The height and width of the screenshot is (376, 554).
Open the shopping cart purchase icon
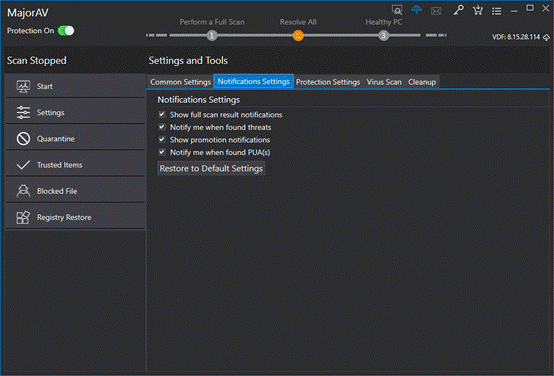point(478,10)
